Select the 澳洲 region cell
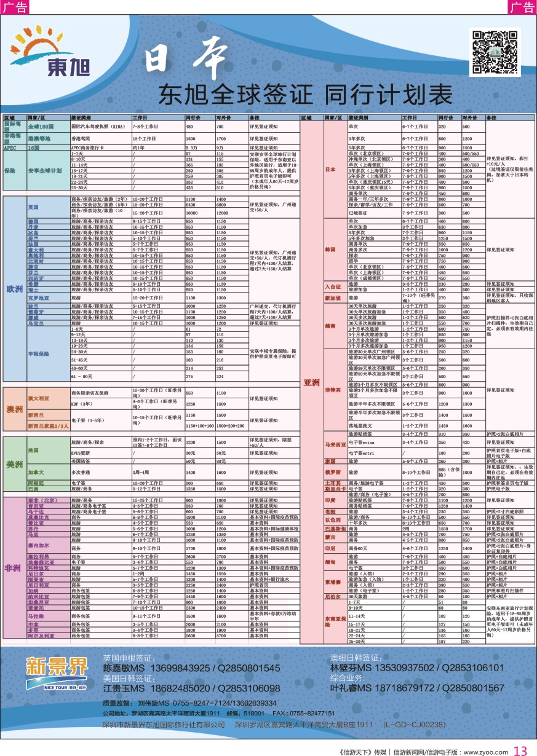The height and width of the screenshot is (756, 537). [x=15, y=409]
